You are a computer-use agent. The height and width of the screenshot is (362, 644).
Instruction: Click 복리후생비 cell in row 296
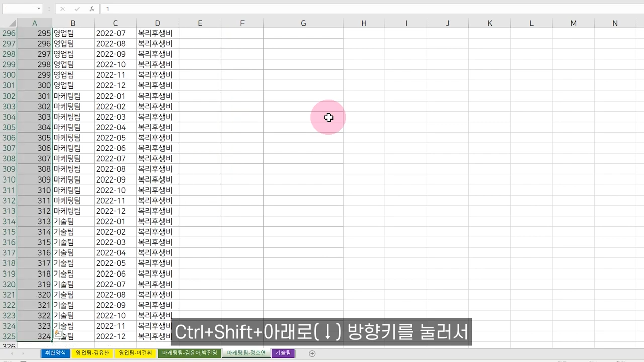pyautogui.click(x=157, y=33)
